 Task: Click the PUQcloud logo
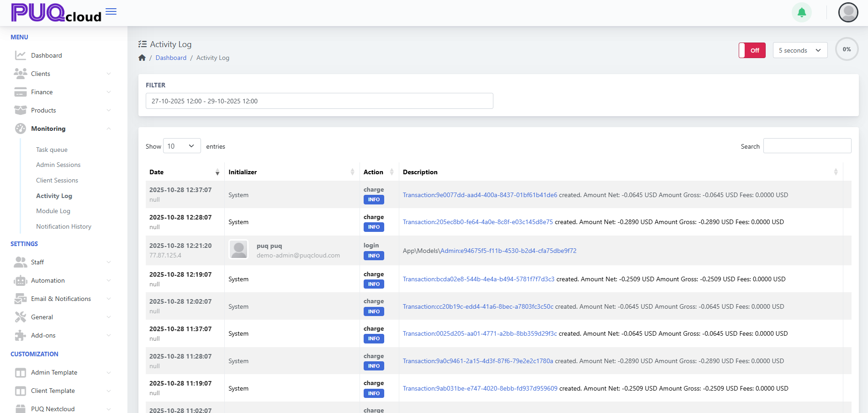click(56, 13)
